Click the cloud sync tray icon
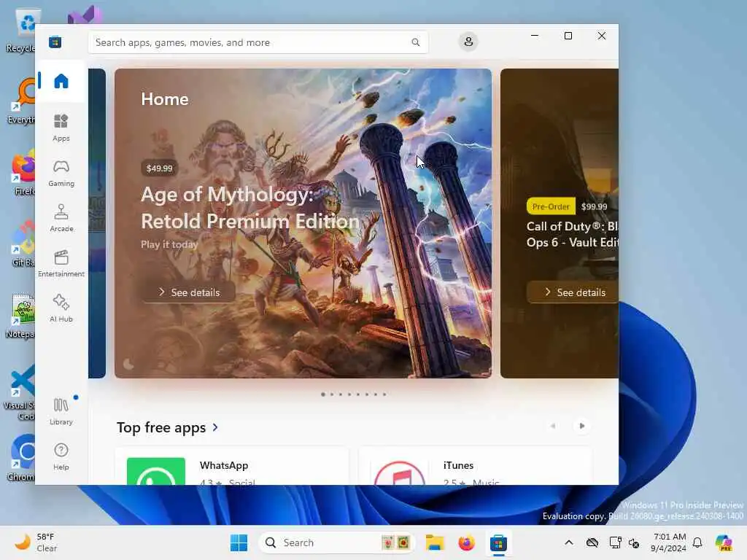The width and height of the screenshot is (747, 560). 592,542
